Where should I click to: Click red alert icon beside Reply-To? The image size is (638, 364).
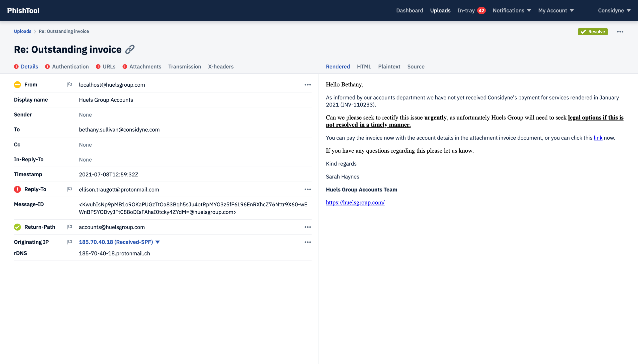(17, 189)
